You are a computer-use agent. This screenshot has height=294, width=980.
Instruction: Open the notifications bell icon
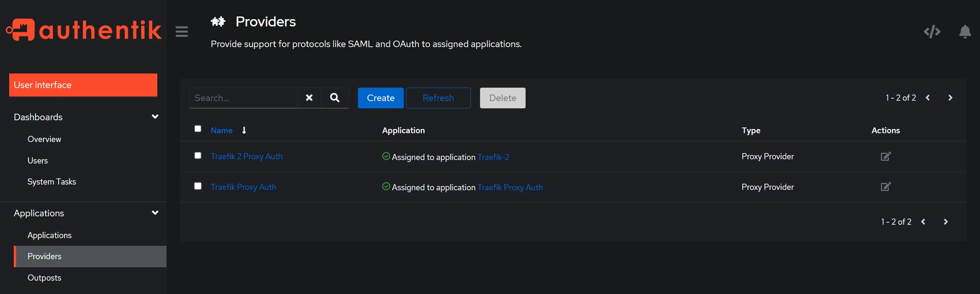point(965,31)
